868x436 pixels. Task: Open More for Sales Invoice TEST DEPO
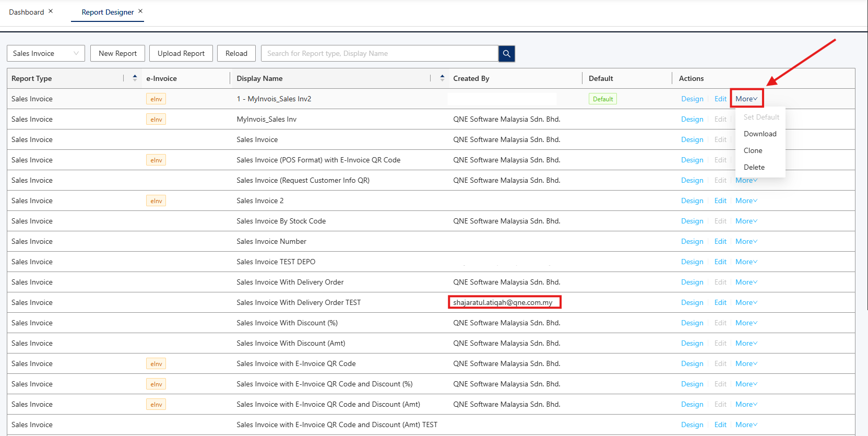pos(746,262)
